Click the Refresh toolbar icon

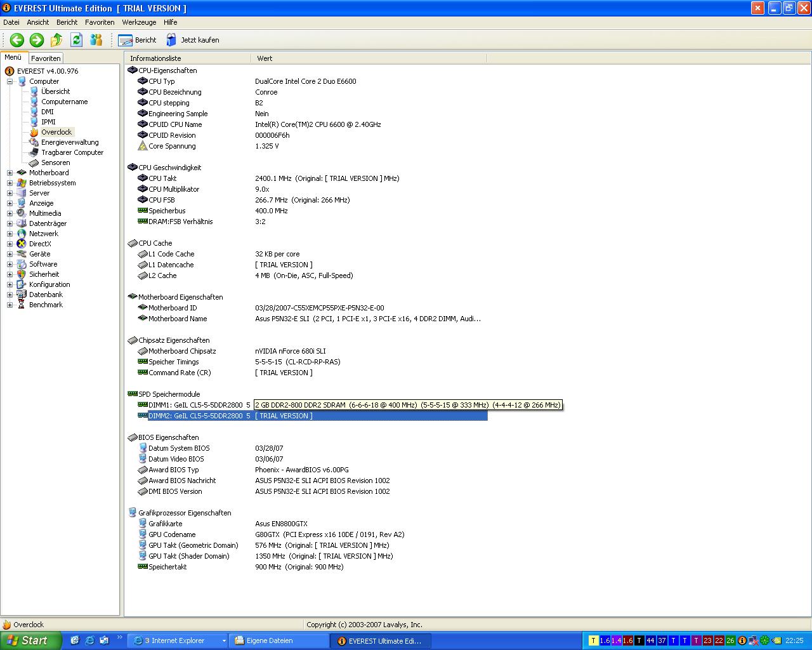tap(76, 40)
